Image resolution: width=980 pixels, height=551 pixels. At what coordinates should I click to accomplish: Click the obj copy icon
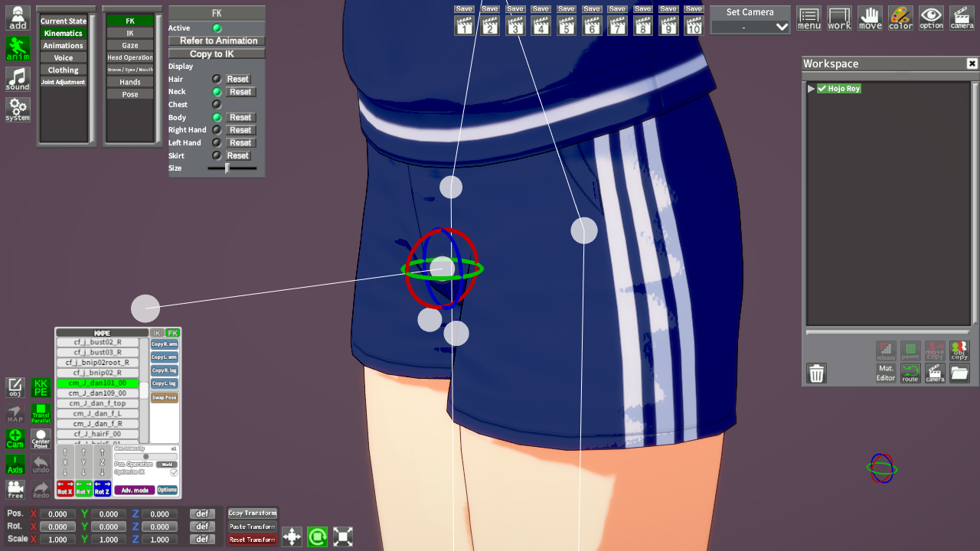(959, 351)
